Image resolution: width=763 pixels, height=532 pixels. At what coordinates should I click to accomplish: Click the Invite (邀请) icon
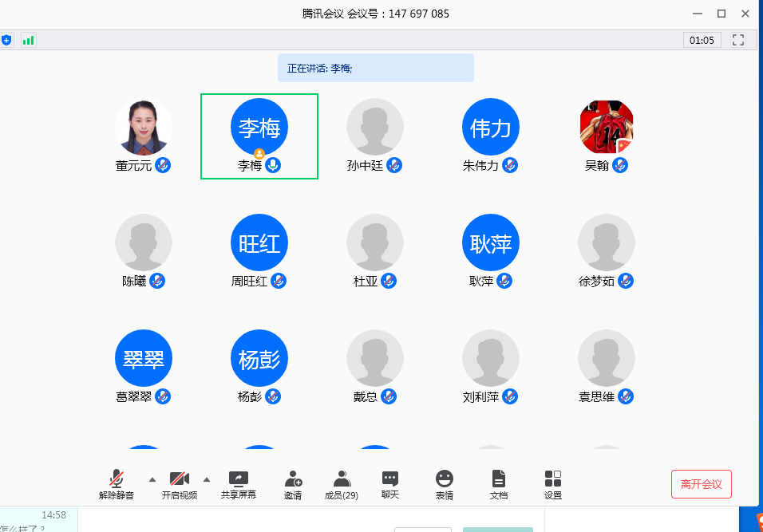point(293,479)
